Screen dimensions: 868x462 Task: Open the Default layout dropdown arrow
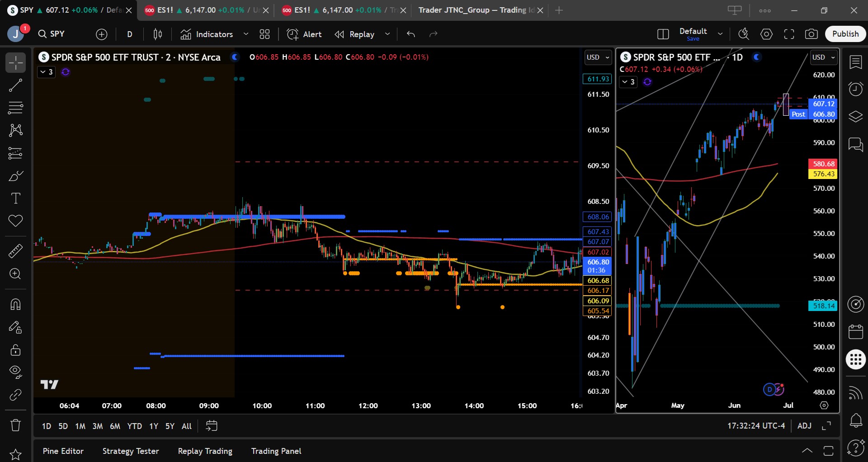(x=720, y=34)
